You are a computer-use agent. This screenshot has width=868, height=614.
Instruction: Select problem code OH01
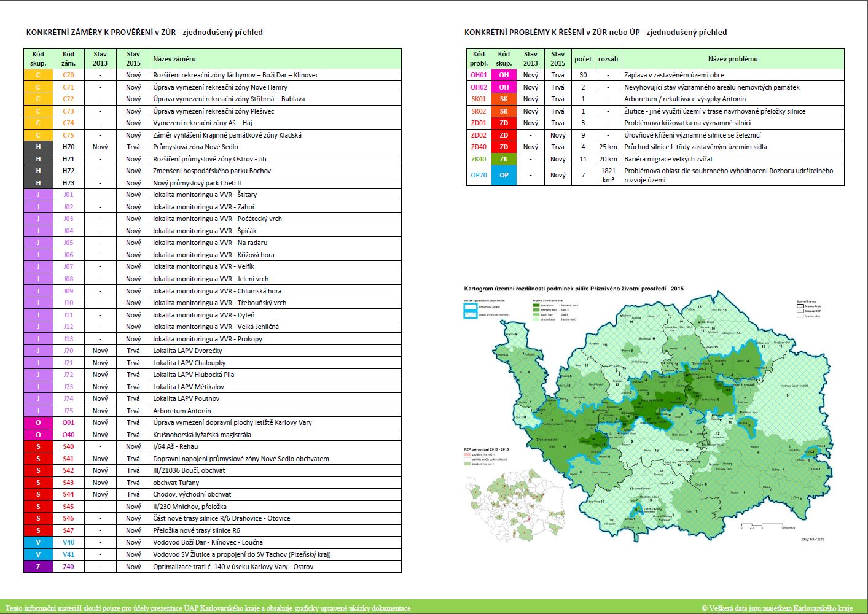coord(479,75)
